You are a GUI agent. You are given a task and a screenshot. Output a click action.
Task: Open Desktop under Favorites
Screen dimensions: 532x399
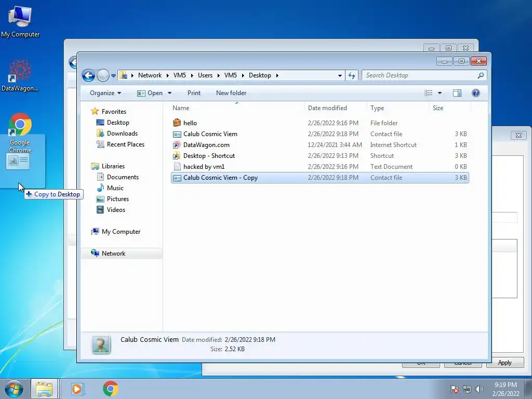coord(118,123)
